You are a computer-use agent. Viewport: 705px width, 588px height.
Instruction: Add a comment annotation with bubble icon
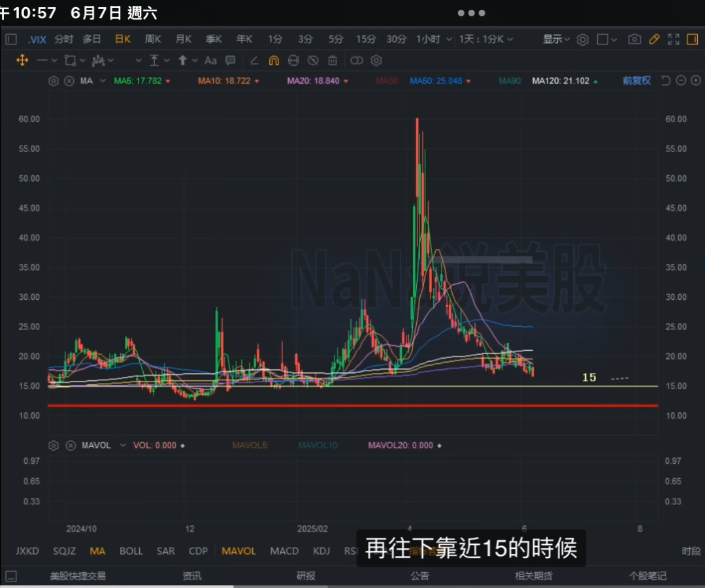[230, 61]
